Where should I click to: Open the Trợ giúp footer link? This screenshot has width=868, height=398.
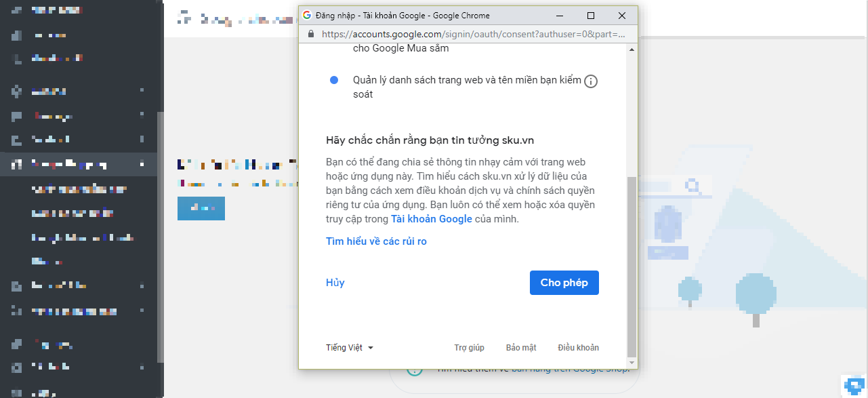tap(469, 348)
